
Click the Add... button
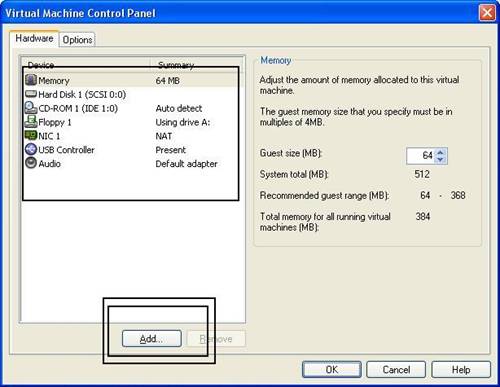pos(152,339)
